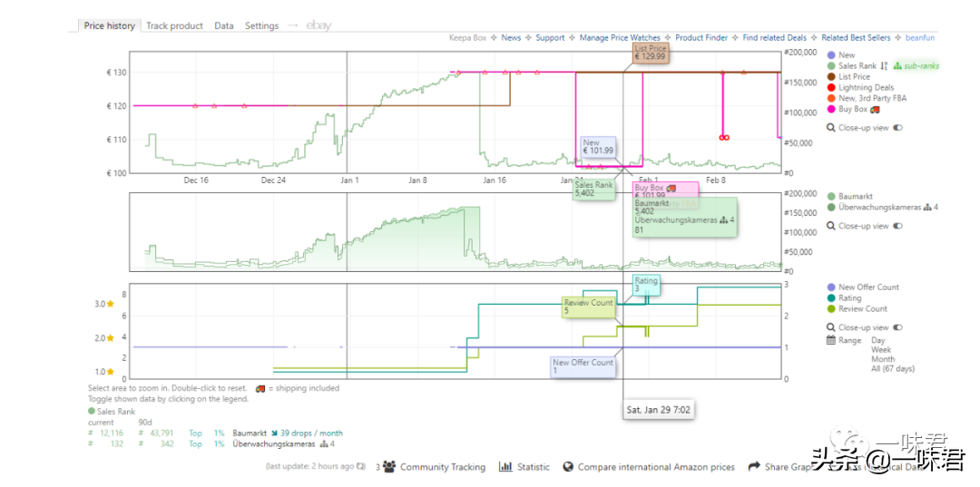Toggle New, 3rd Party FBA legend entry
Image resolution: width=980 pixels, height=487 pixels.
(867, 98)
